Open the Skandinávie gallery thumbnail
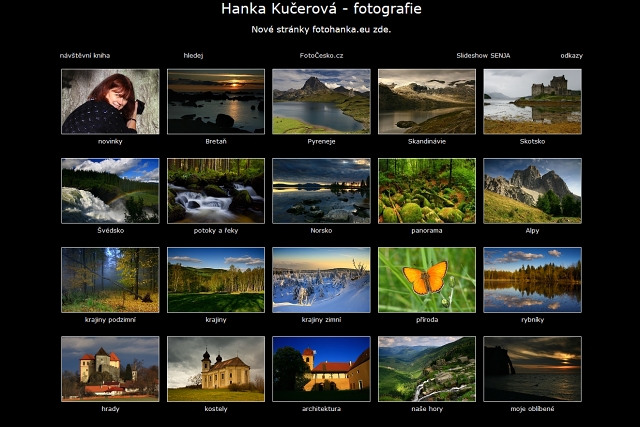 pos(427,101)
